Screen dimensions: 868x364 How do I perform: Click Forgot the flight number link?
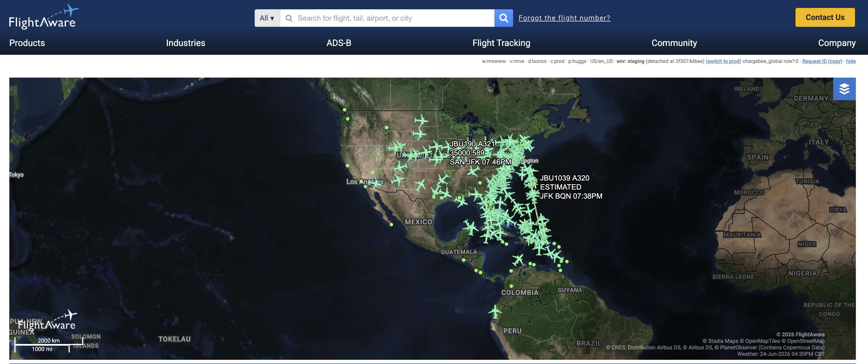(x=564, y=18)
